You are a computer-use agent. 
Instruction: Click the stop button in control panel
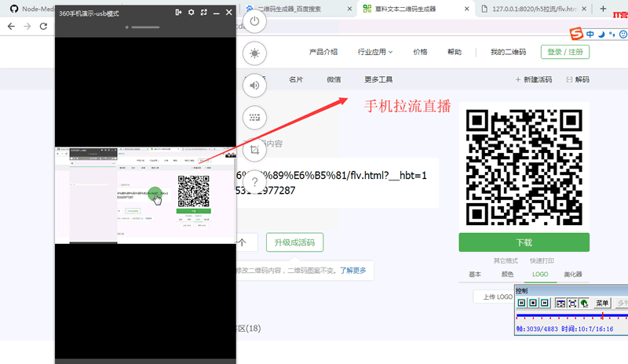(x=535, y=303)
